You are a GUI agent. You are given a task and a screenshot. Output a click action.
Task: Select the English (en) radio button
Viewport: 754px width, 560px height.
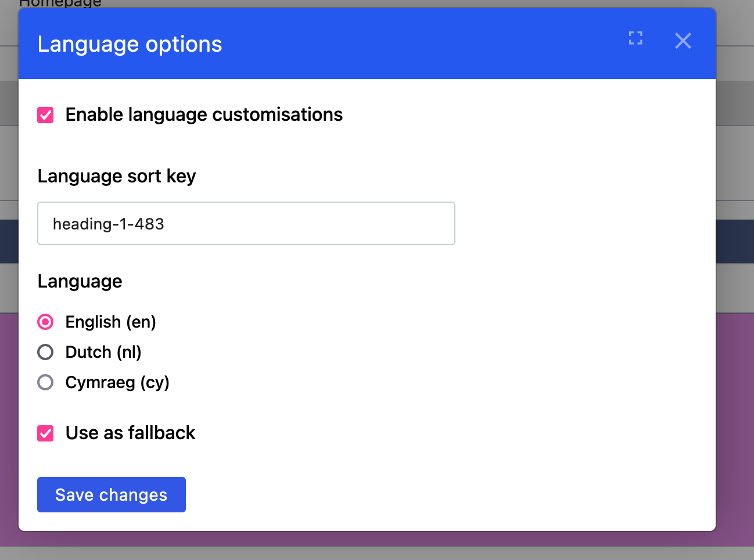45,322
